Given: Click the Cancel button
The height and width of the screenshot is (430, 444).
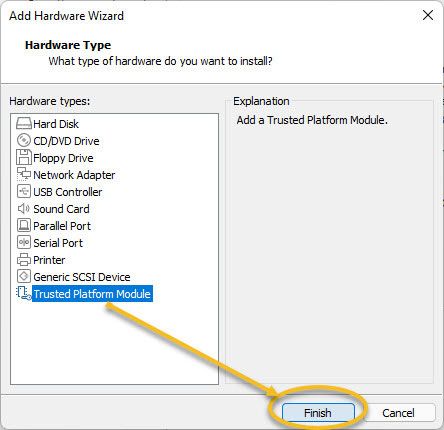Looking at the screenshot, I should click(x=398, y=413).
